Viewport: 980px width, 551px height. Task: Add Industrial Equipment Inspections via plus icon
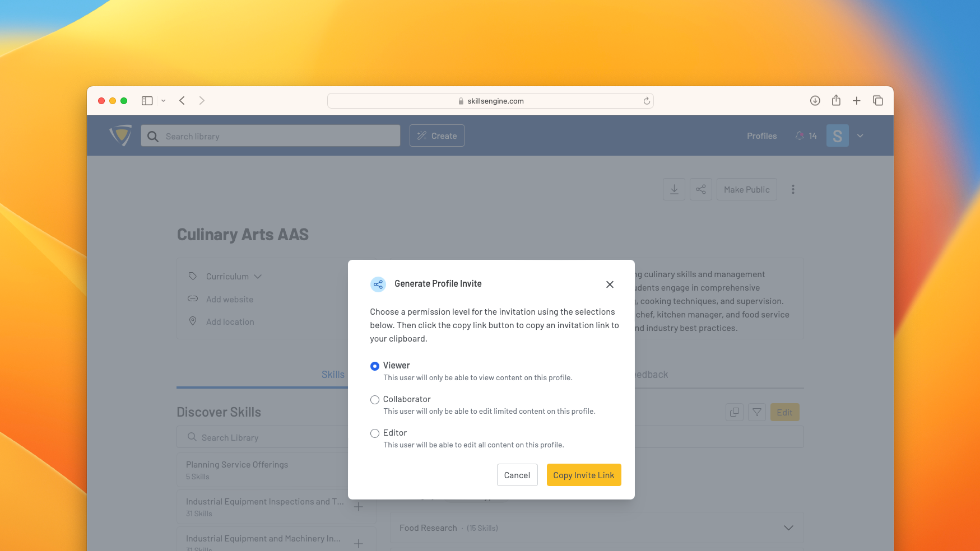coord(359,506)
